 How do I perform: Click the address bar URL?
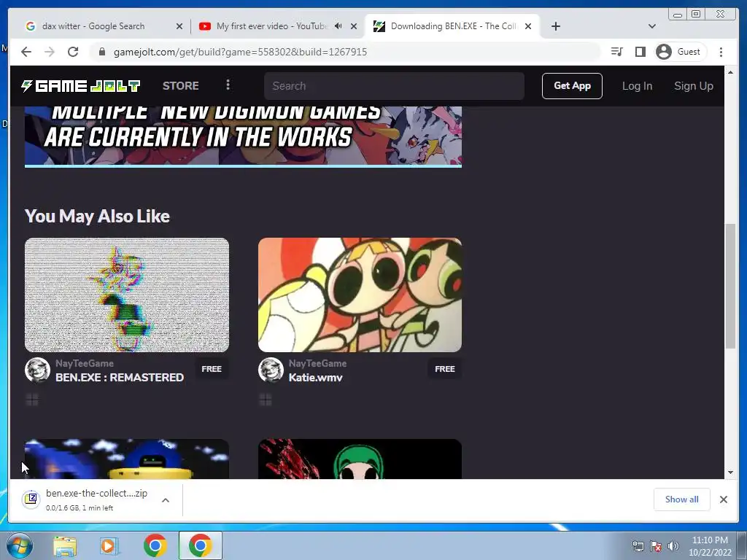click(240, 52)
